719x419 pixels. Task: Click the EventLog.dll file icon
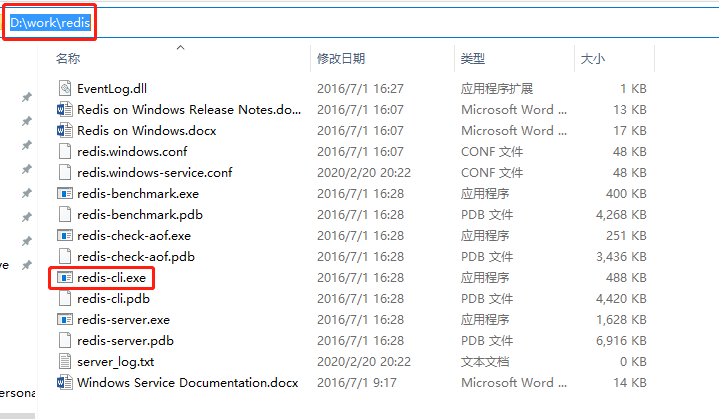[65, 88]
